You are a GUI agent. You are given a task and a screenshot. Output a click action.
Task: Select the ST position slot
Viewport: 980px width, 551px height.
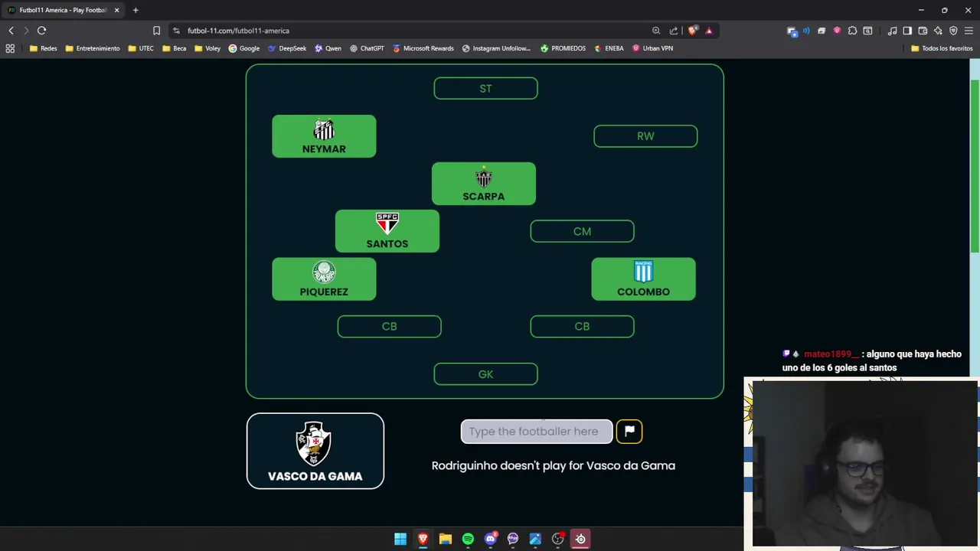coord(485,89)
